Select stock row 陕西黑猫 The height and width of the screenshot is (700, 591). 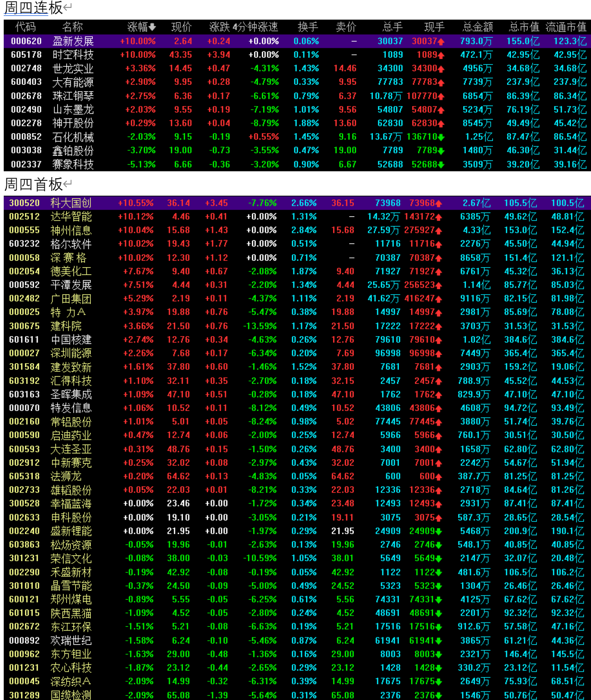(x=297, y=613)
